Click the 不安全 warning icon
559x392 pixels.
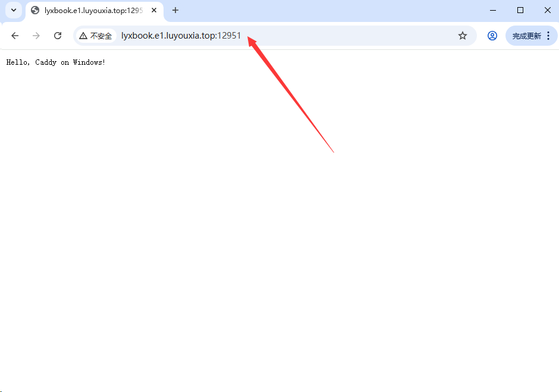84,36
